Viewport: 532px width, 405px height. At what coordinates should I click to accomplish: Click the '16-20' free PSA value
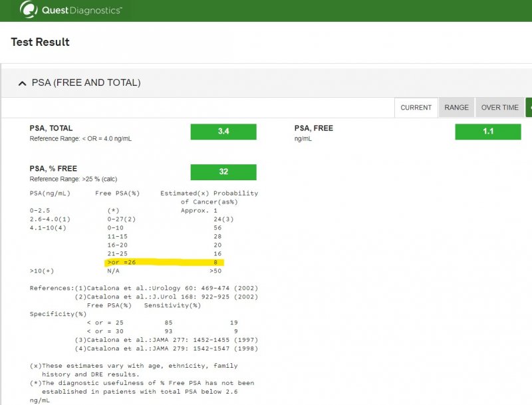tap(118, 245)
